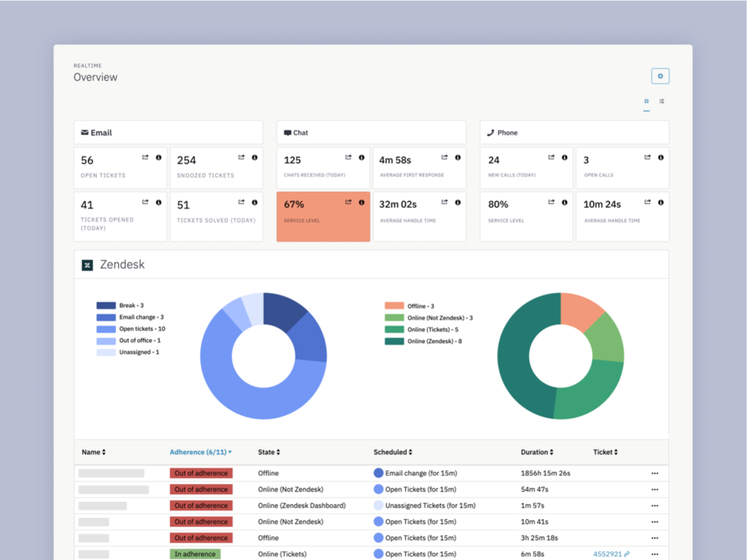
Task: Click share icon on New Calls card
Action: (551, 157)
